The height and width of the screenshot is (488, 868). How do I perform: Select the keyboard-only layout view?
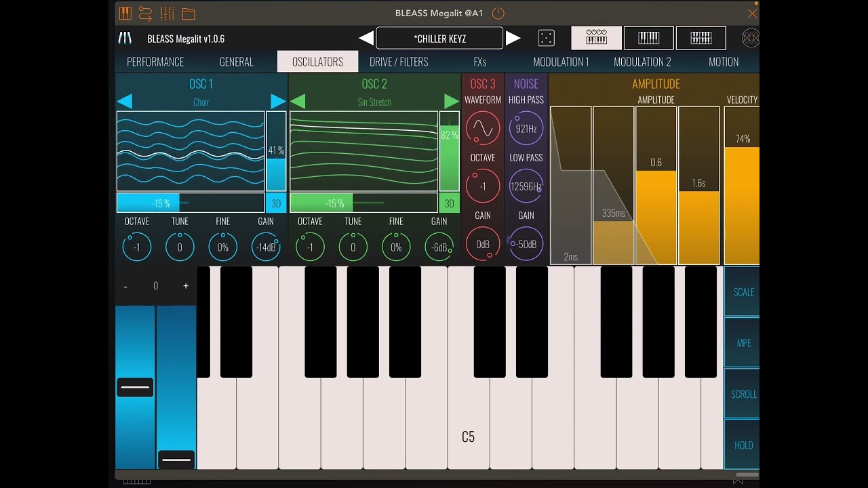(x=648, y=38)
